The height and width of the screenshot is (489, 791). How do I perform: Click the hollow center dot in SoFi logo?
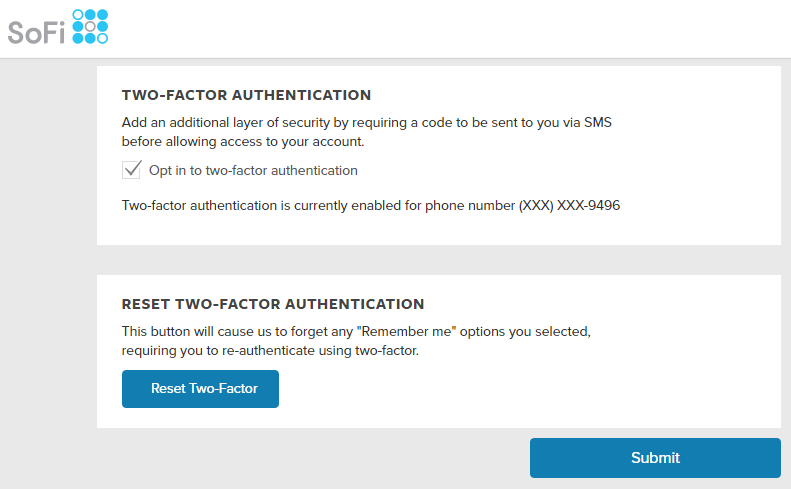pyautogui.click(x=90, y=26)
